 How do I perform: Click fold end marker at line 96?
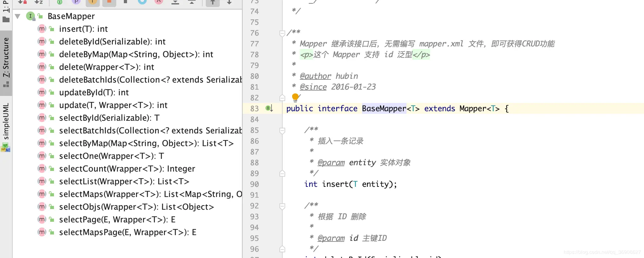282,249
